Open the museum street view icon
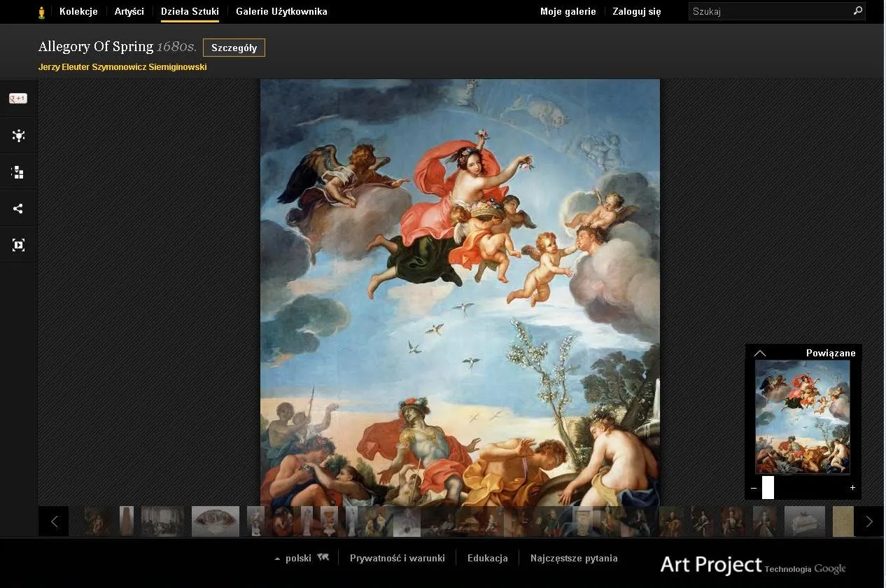Viewport: 886px width, 588px height. tap(17, 135)
